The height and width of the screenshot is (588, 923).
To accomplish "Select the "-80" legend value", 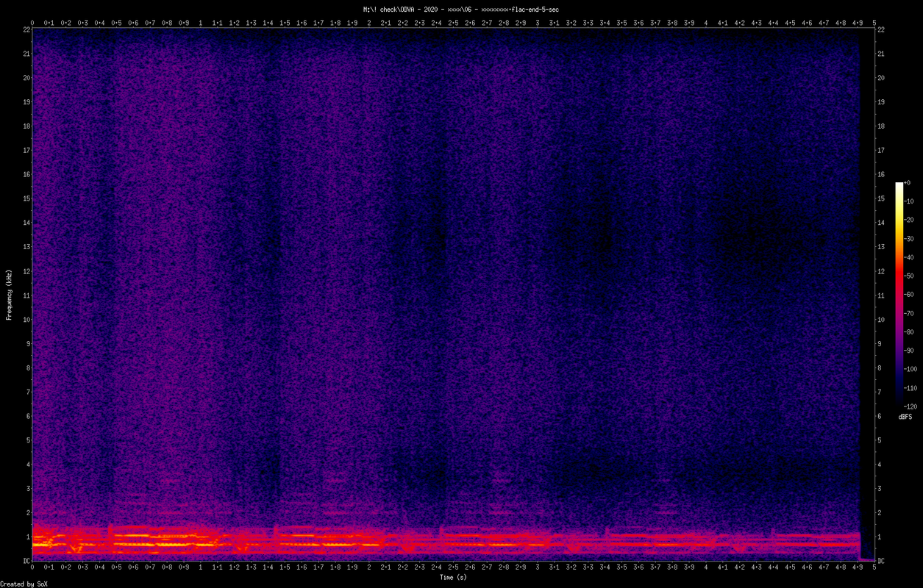I will coord(910,331).
